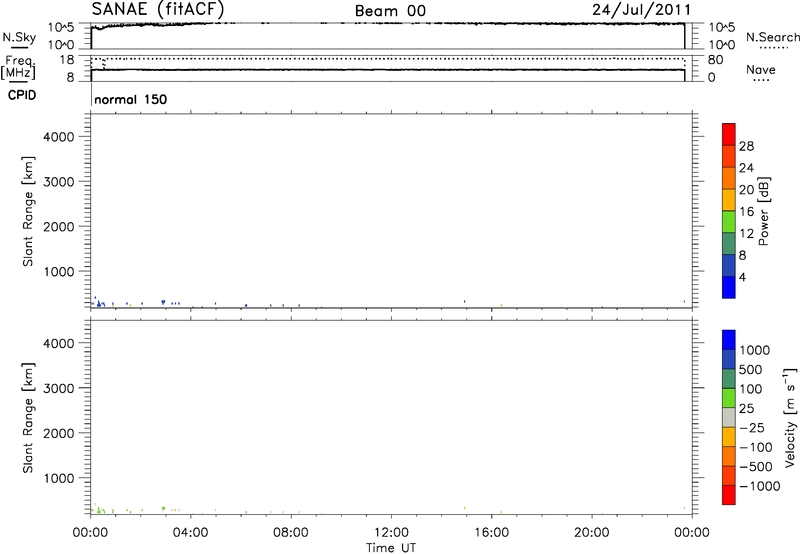Image resolution: width=800 pixels, height=554 pixels.
Task: Click the 4000 tick label of the power panel
Action: click(x=59, y=137)
